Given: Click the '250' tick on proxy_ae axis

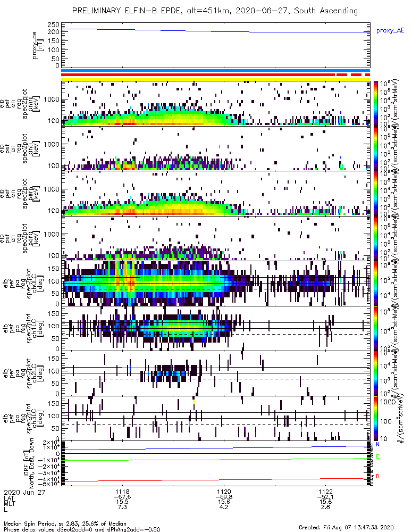Looking at the screenshot, I should (55, 25).
